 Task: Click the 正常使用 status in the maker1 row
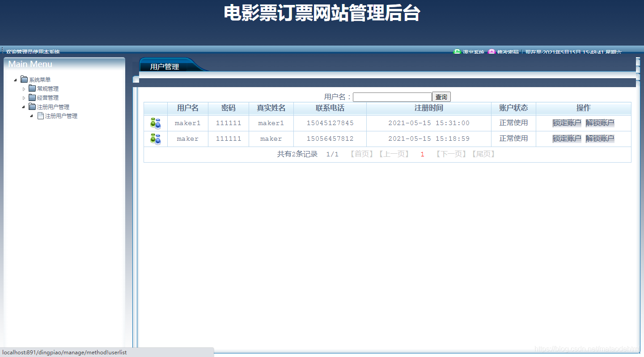click(x=513, y=123)
